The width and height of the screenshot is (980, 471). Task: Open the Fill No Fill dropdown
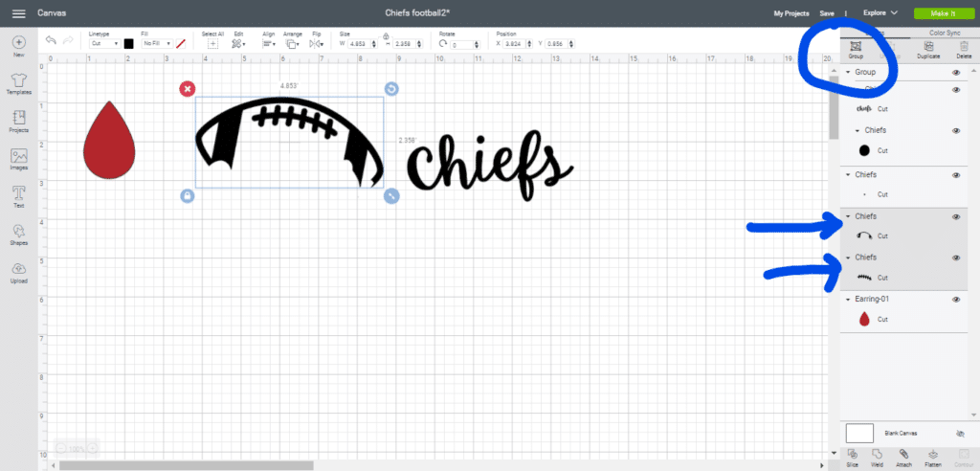(x=157, y=44)
